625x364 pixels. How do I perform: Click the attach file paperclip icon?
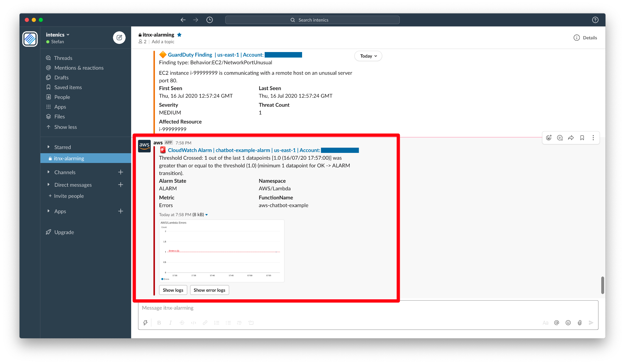pyautogui.click(x=580, y=323)
